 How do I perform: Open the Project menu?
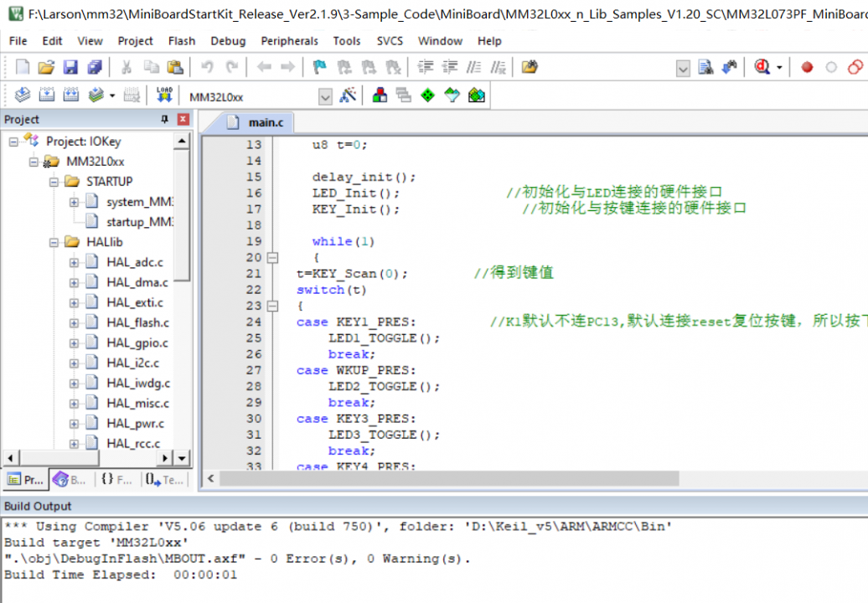pos(135,41)
